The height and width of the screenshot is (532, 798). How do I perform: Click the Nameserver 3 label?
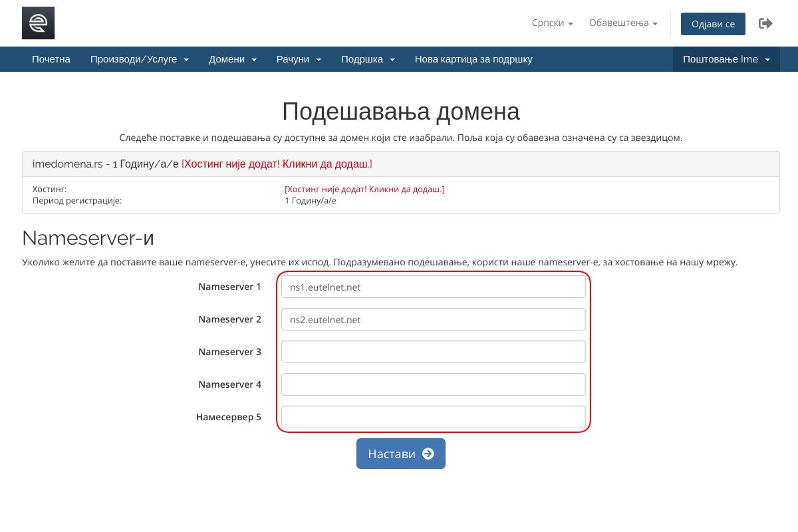(229, 352)
